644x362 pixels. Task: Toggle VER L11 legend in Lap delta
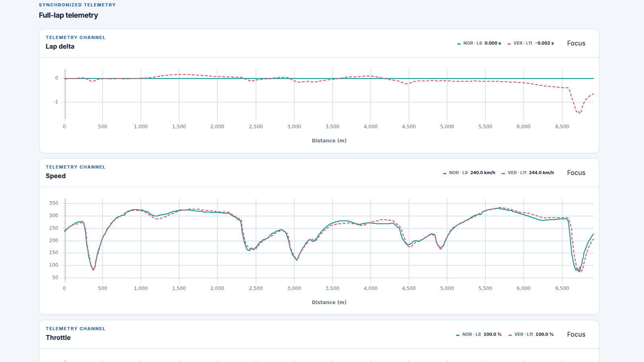pyautogui.click(x=530, y=43)
